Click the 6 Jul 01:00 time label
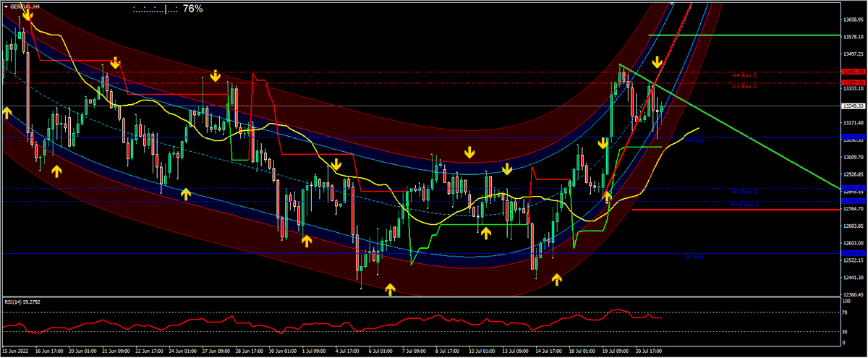 (380, 351)
